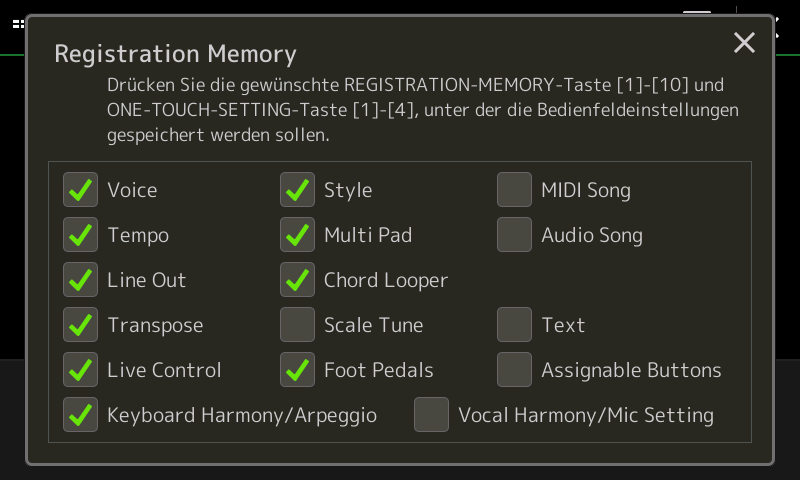The image size is (800, 480).
Task: Toggle the Line Out checkbox
Action: (80, 280)
